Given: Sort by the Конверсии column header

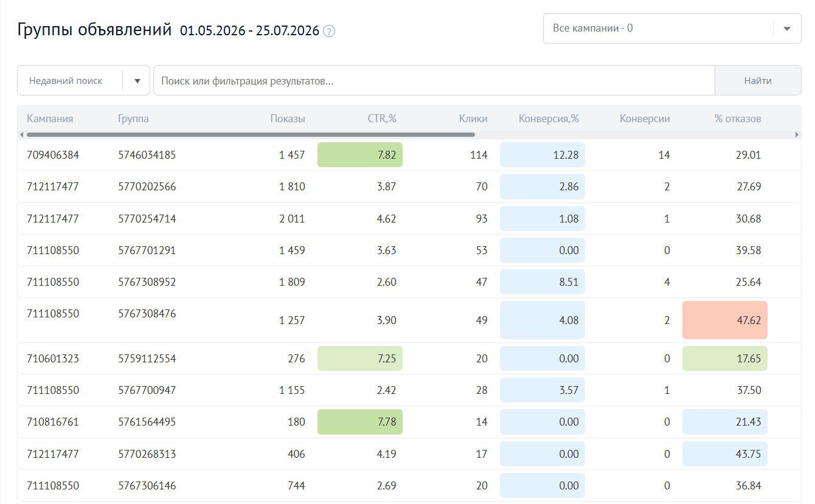Looking at the screenshot, I should tap(645, 119).
